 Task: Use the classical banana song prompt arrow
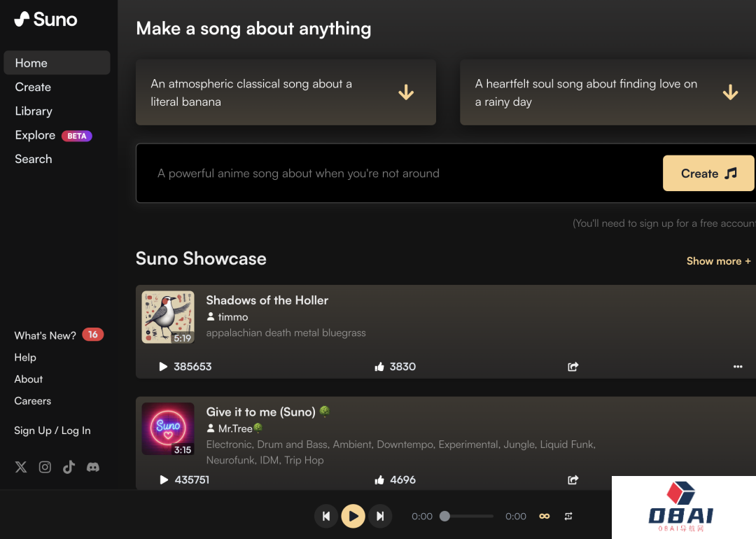pyautogui.click(x=406, y=92)
